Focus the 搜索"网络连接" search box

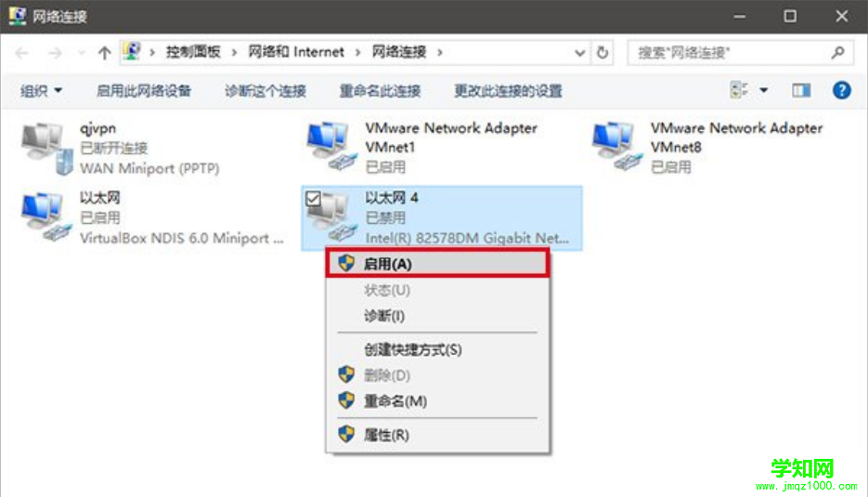pyautogui.click(x=729, y=53)
